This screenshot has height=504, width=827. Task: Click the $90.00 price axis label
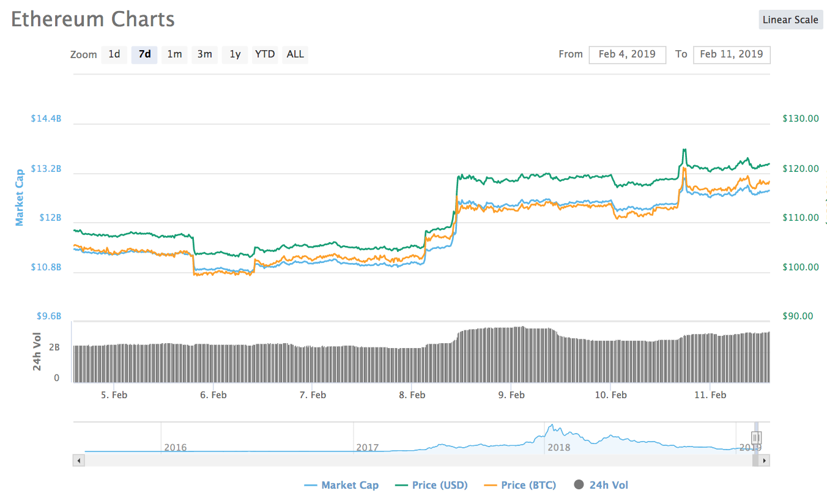[x=798, y=316]
